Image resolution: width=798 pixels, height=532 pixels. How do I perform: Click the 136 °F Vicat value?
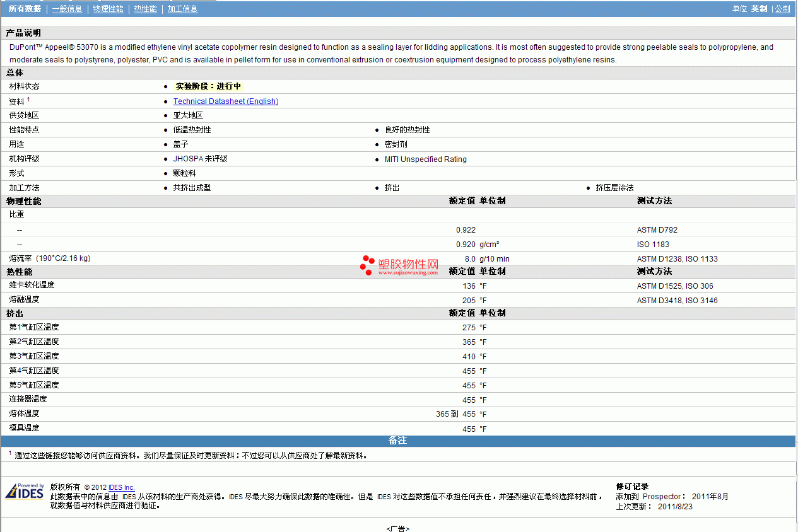(475, 286)
